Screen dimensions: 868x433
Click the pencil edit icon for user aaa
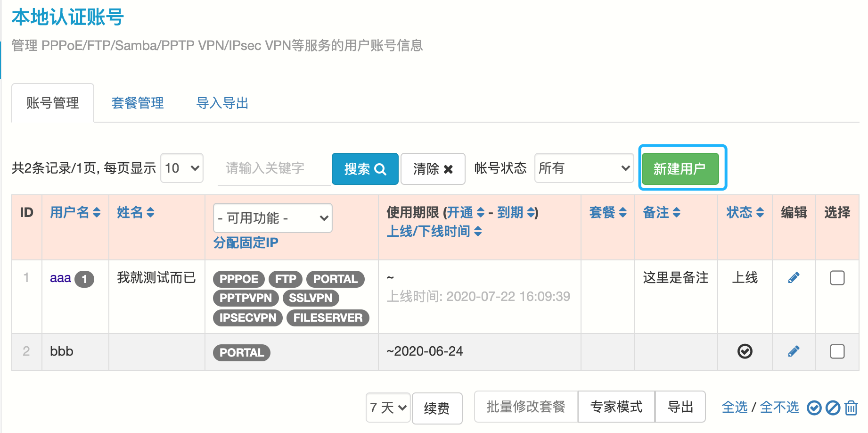pos(794,278)
